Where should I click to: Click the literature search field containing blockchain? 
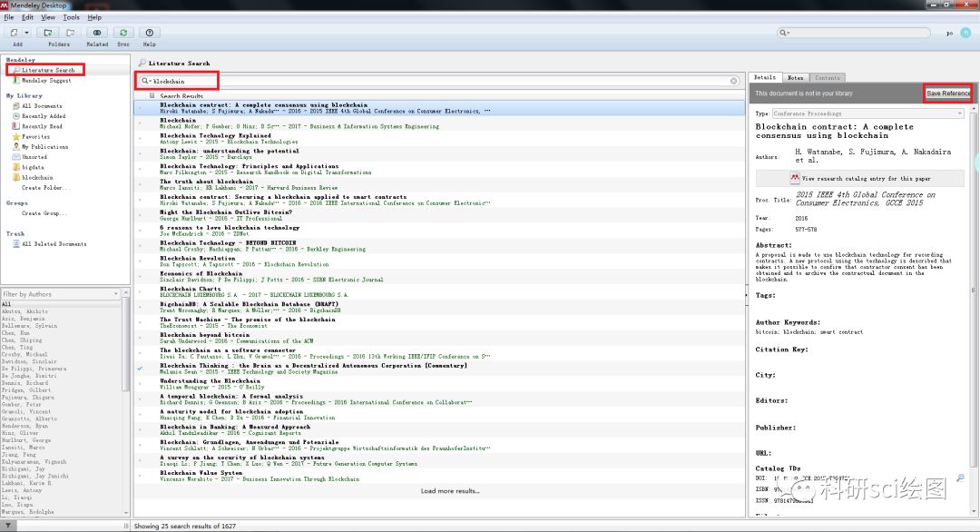[x=440, y=81]
